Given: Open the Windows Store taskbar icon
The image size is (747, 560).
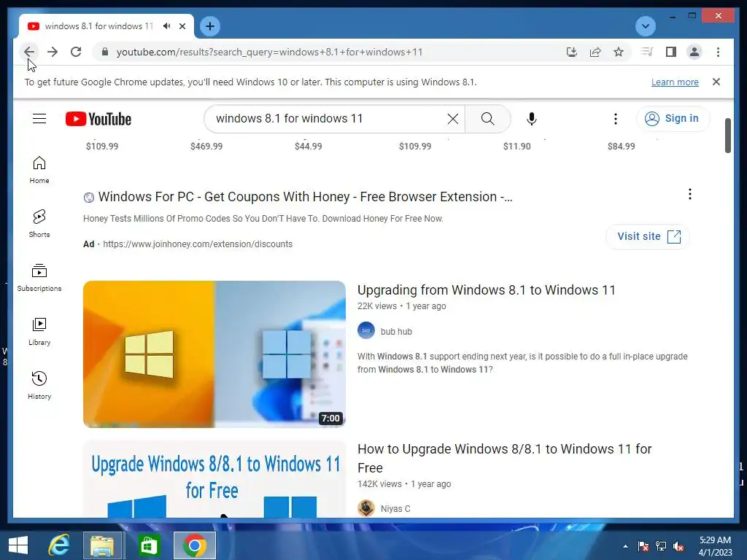Looking at the screenshot, I should tap(149, 545).
